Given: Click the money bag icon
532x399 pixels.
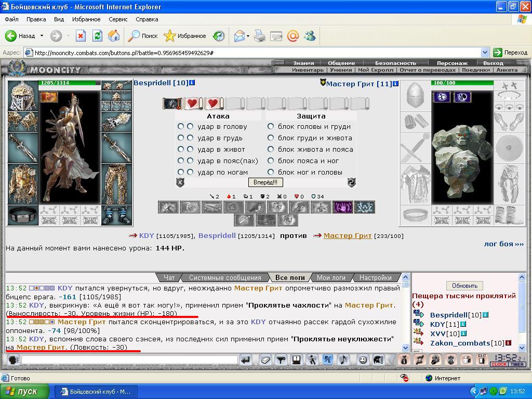Looking at the screenshot, I should pyautogui.click(x=404, y=360).
